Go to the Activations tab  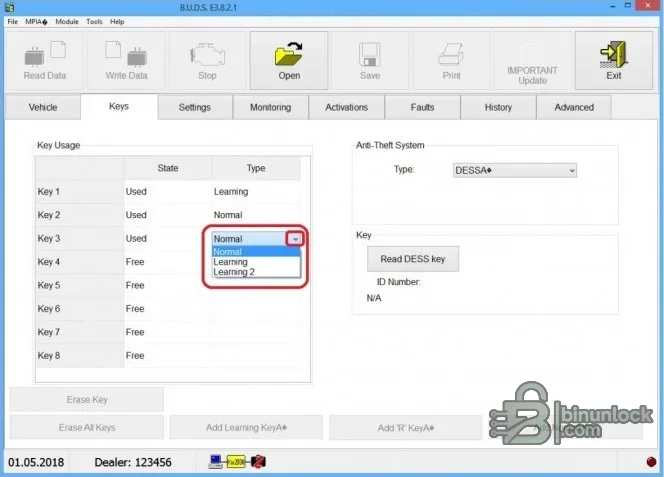tap(346, 107)
